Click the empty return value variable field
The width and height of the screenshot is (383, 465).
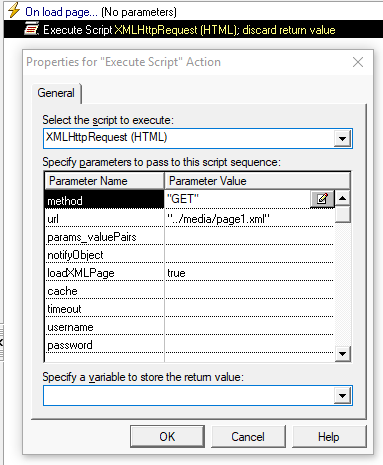(x=189, y=396)
